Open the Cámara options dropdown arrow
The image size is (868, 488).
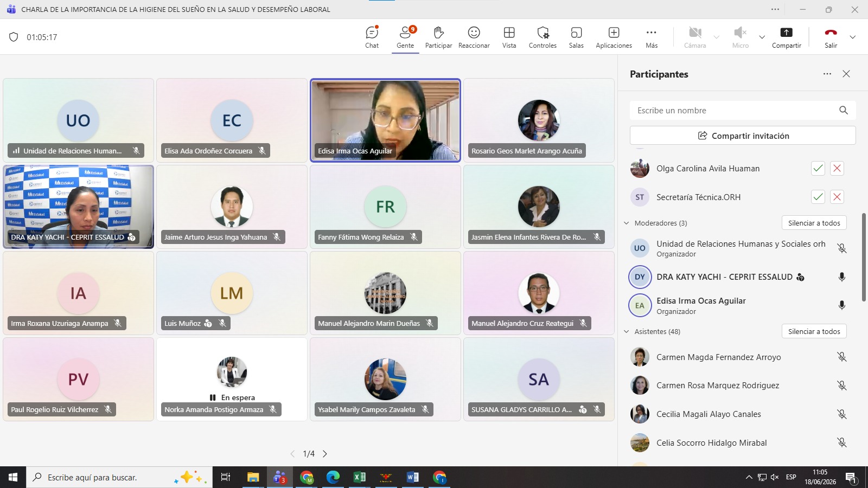click(x=717, y=37)
